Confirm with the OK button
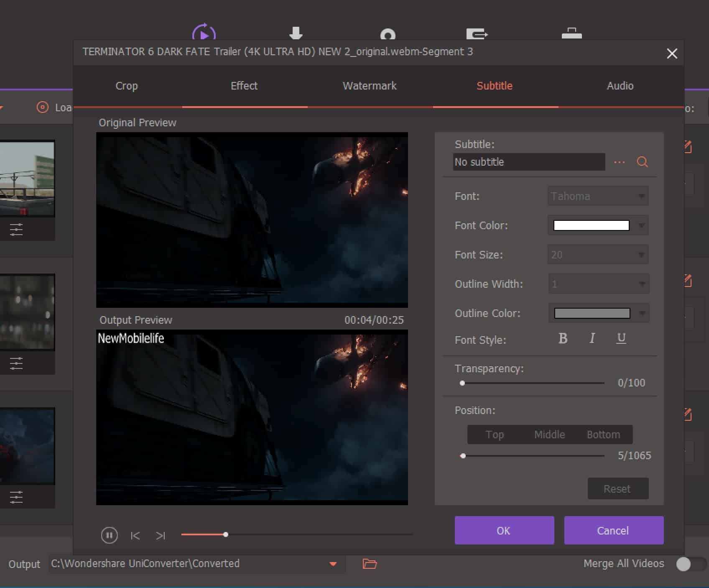This screenshot has height=588, width=709. pos(504,530)
